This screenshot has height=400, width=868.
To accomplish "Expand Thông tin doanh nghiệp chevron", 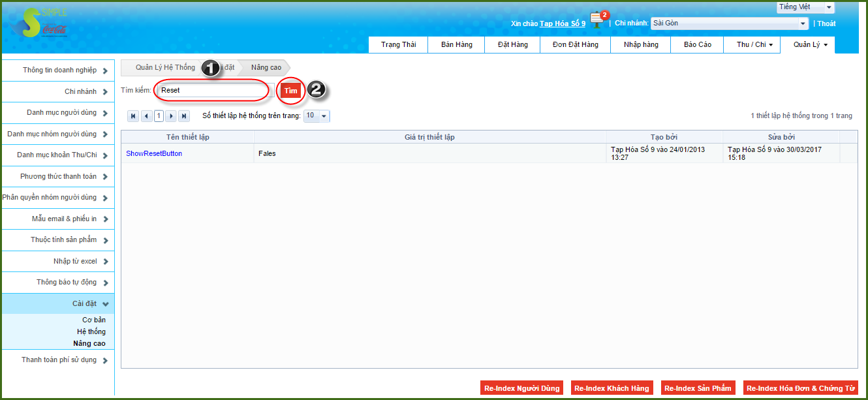I will (105, 70).
